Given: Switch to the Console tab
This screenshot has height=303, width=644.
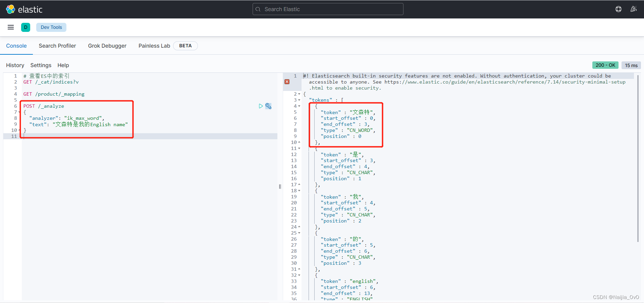Looking at the screenshot, I should pyautogui.click(x=16, y=46).
